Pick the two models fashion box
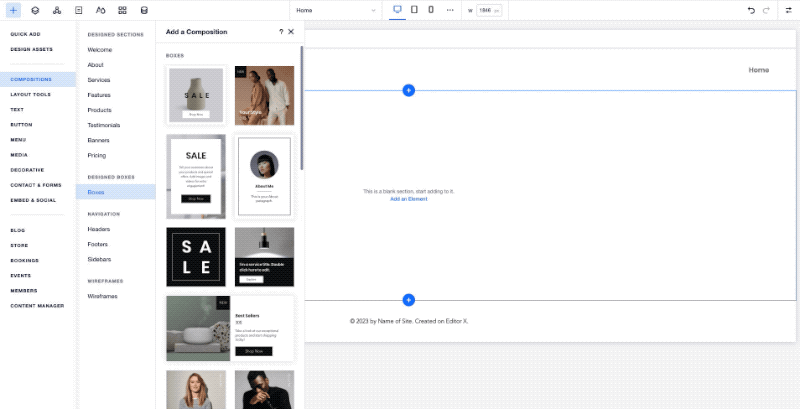The width and height of the screenshot is (800, 409). (264, 95)
